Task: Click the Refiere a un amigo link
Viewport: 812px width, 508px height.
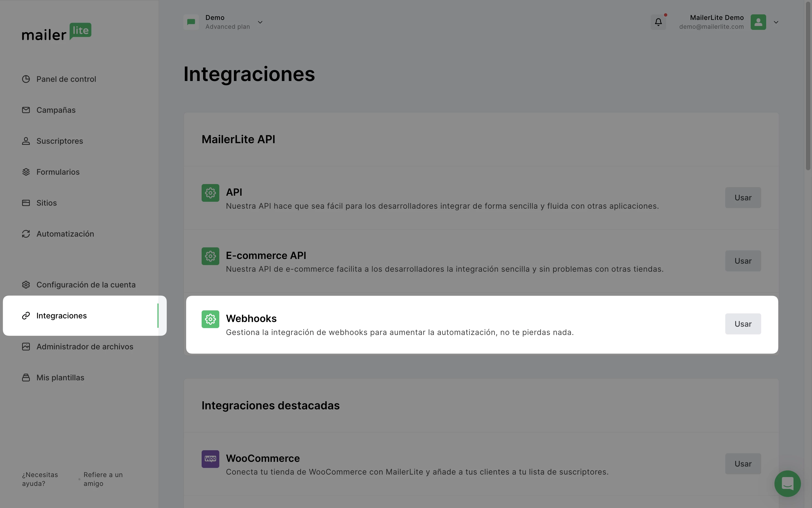Action: point(103,479)
